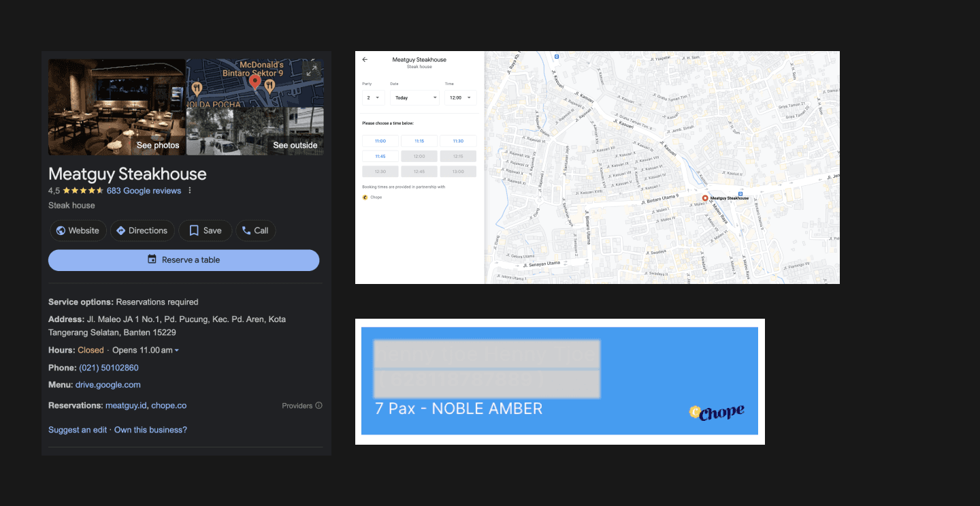Click the back arrow in the reservation panel
The width and height of the screenshot is (980, 506).
(x=365, y=60)
